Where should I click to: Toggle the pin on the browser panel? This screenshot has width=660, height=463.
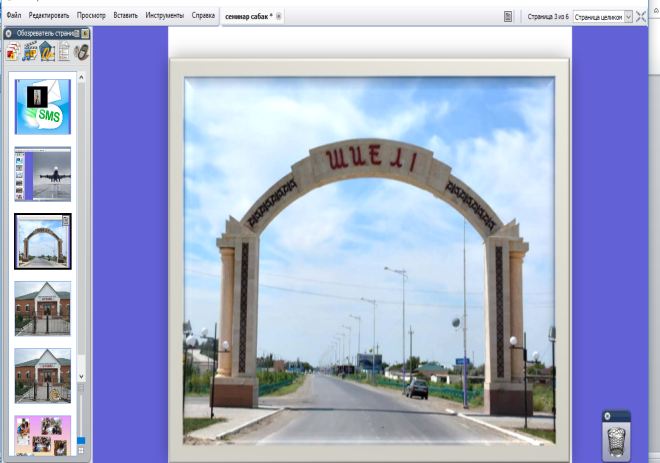(x=85, y=33)
